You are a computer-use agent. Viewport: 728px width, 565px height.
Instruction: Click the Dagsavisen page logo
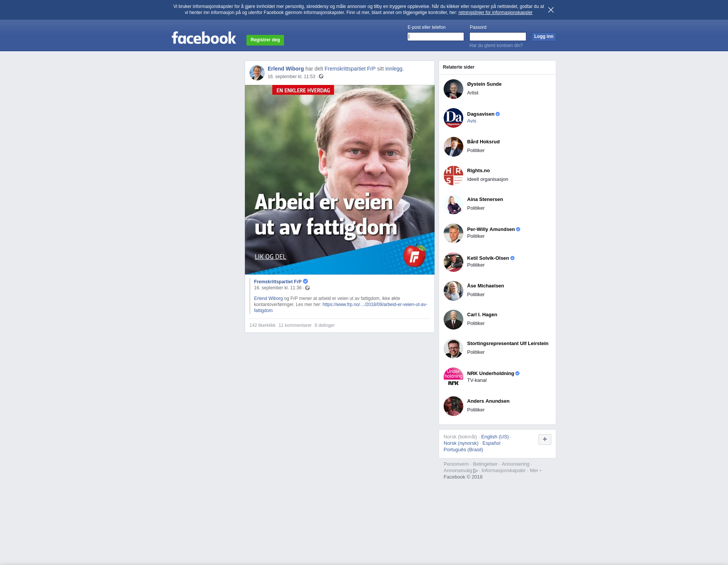pyautogui.click(x=453, y=118)
